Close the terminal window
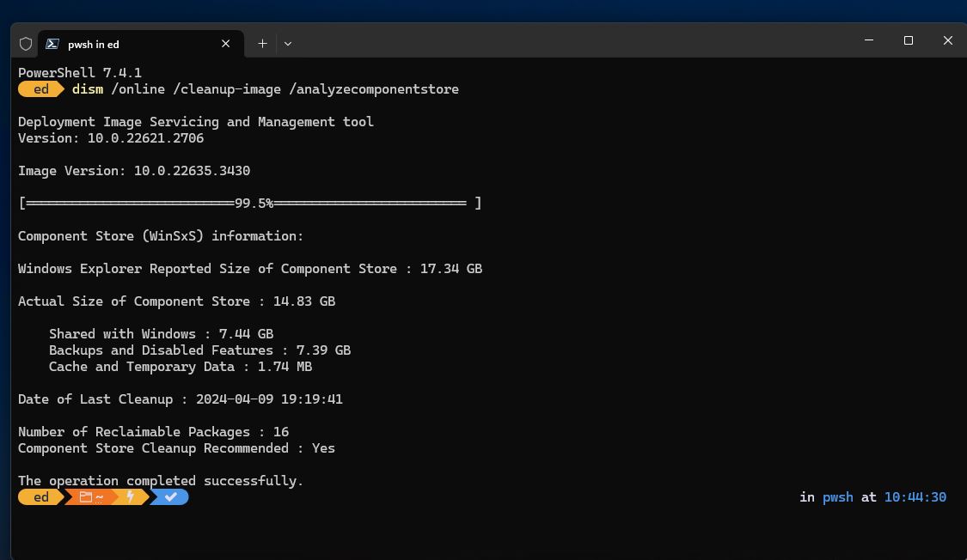This screenshot has height=560, width=967. tap(948, 40)
